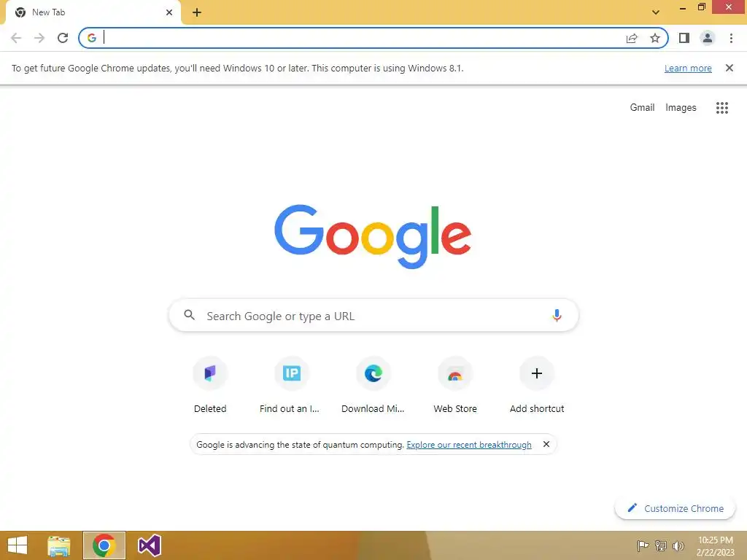Open Explore our recent breakthrough link
This screenshot has height=560, width=747.
469,445
